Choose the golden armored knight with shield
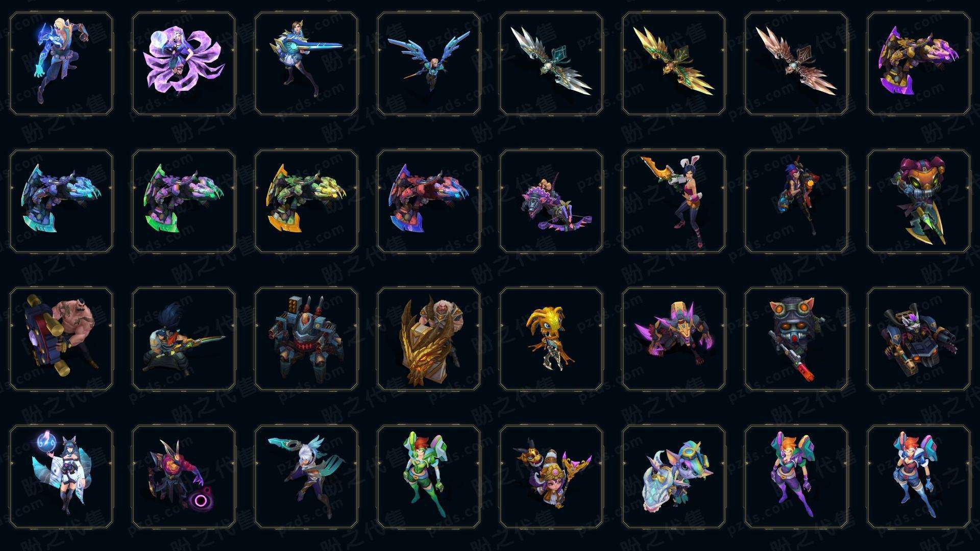 click(x=429, y=339)
